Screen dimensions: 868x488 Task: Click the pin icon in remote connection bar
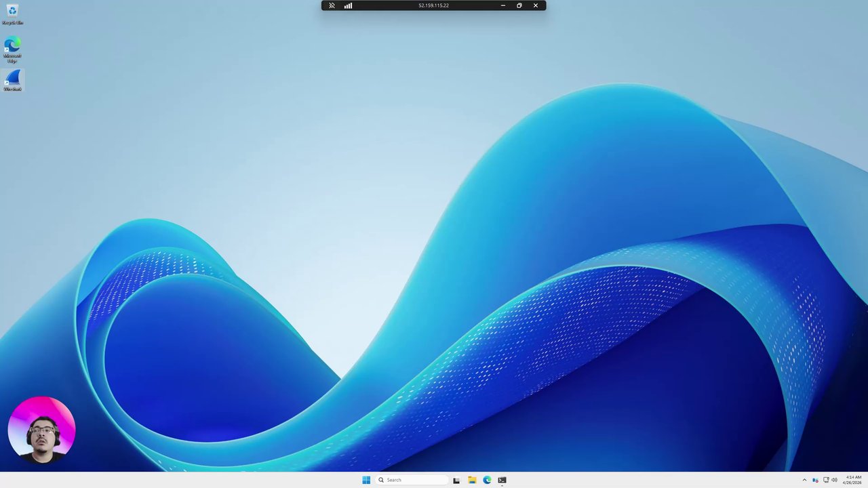click(x=332, y=5)
